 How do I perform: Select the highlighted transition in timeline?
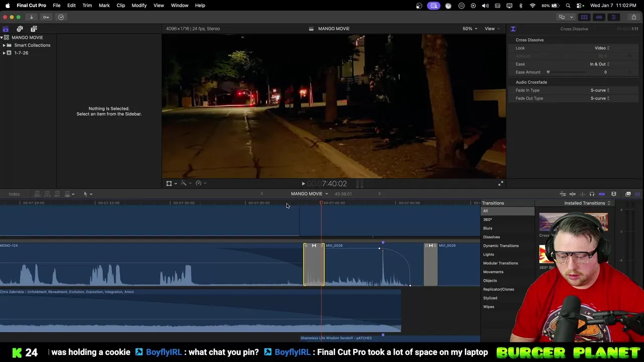click(x=314, y=264)
